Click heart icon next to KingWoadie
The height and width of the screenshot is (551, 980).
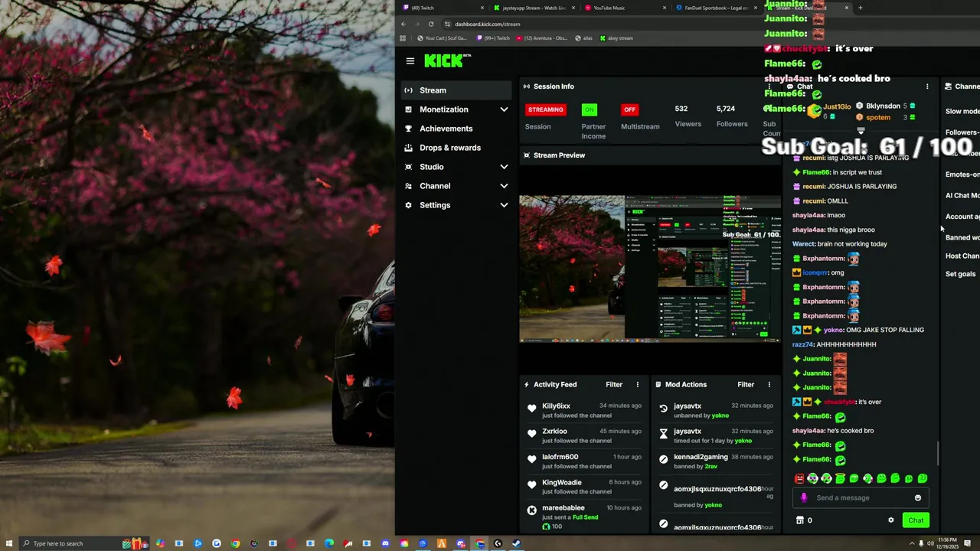coord(532,485)
